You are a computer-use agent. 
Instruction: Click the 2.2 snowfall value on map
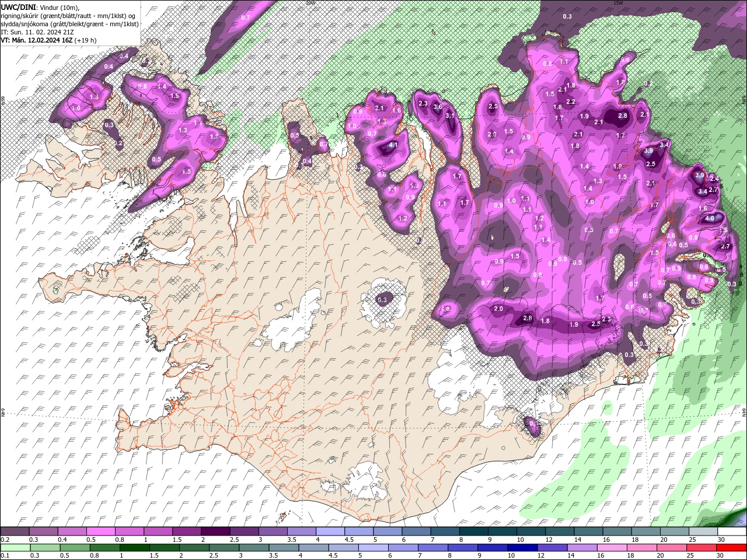click(571, 102)
